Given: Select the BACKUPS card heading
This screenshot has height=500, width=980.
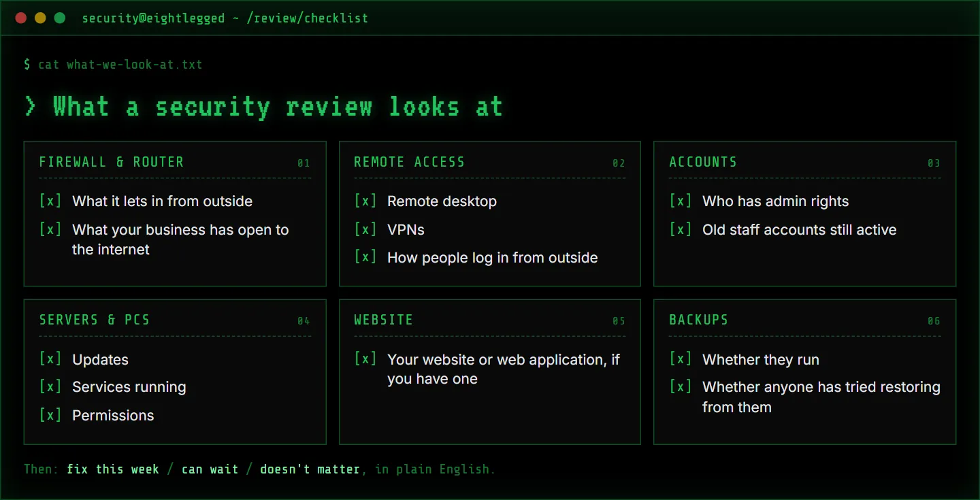Looking at the screenshot, I should click(698, 320).
